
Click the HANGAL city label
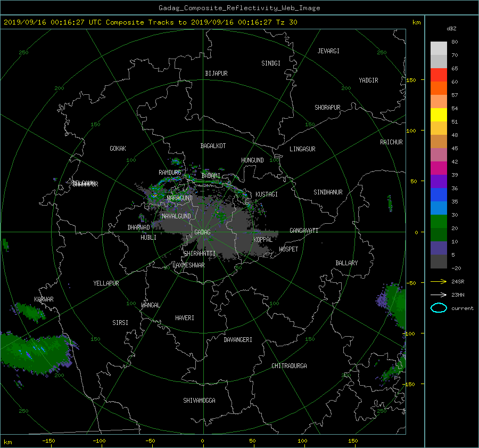pyautogui.click(x=150, y=305)
